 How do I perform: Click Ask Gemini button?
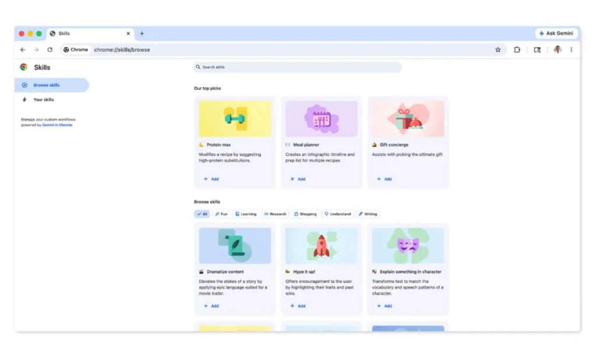(556, 34)
